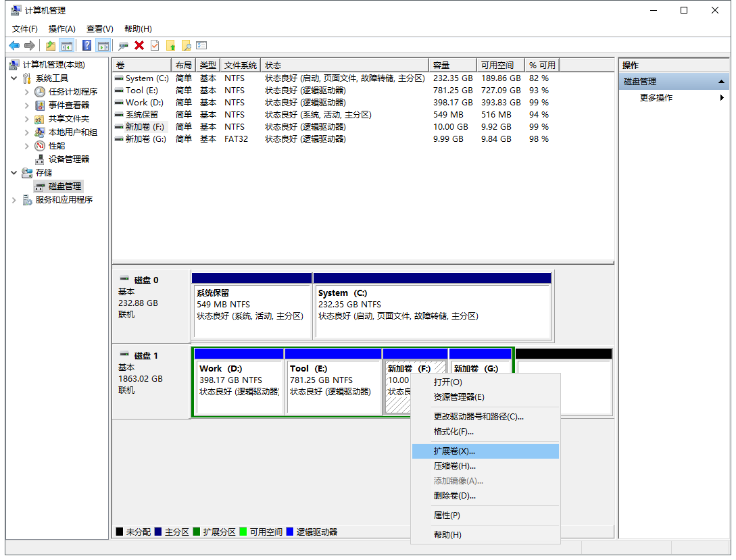Click the magnifier folder icon in toolbar
736x560 pixels.
(x=186, y=45)
